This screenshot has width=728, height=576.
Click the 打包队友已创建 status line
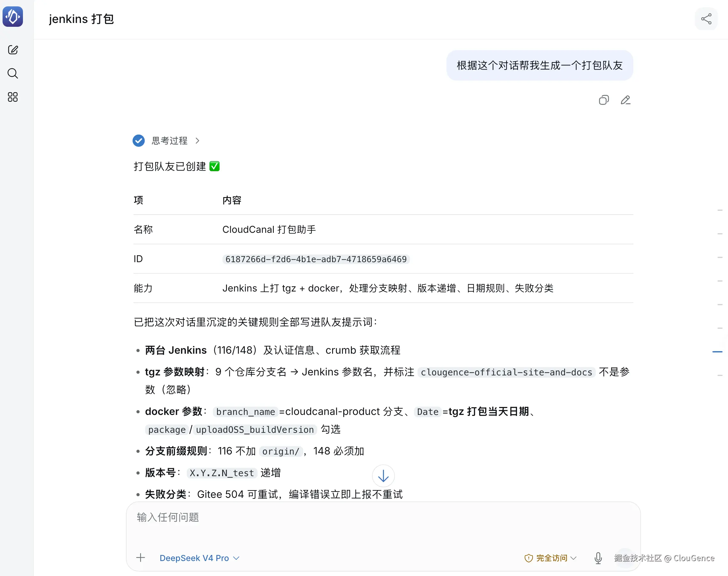tap(177, 166)
